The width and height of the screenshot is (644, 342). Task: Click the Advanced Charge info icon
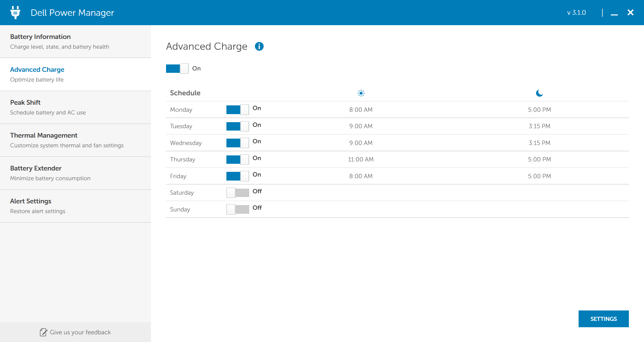259,46
